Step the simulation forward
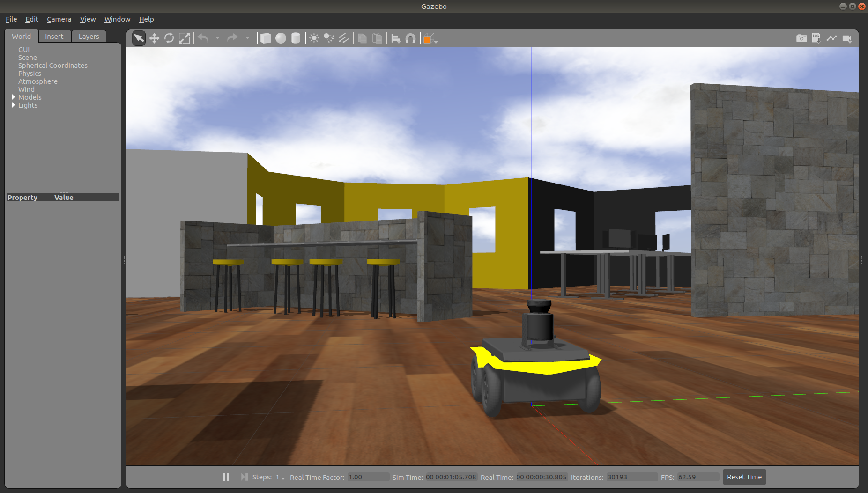This screenshot has width=868, height=493. pyautogui.click(x=244, y=477)
